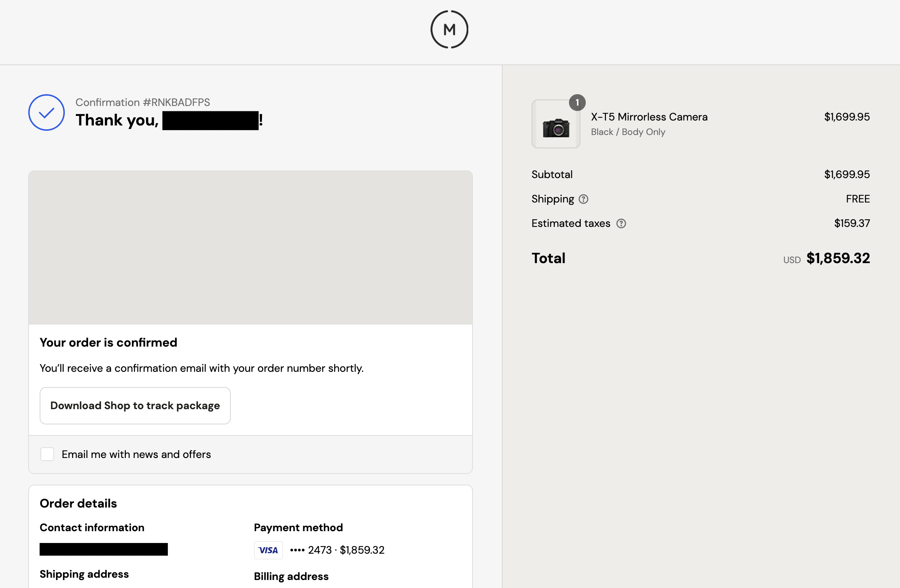The width and height of the screenshot is (900, 588).
Task: Select Confirmation #RNKBADFPS text
Action: (143, 102)
